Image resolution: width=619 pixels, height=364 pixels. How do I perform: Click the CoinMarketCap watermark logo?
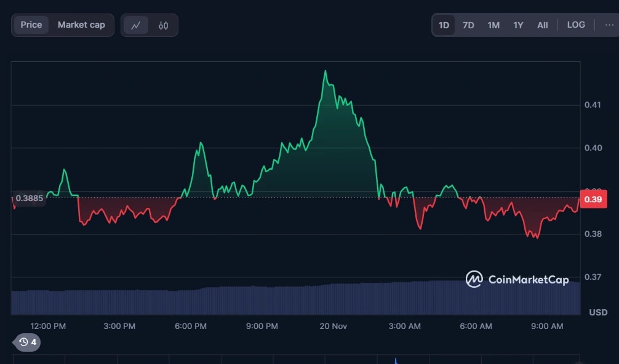tap(474, 279)
